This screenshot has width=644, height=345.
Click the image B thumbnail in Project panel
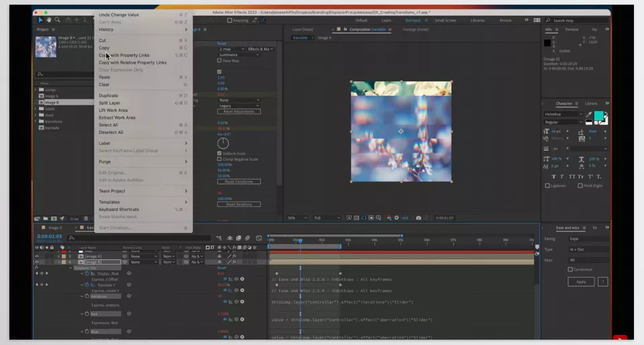click(x=46, y=46)
